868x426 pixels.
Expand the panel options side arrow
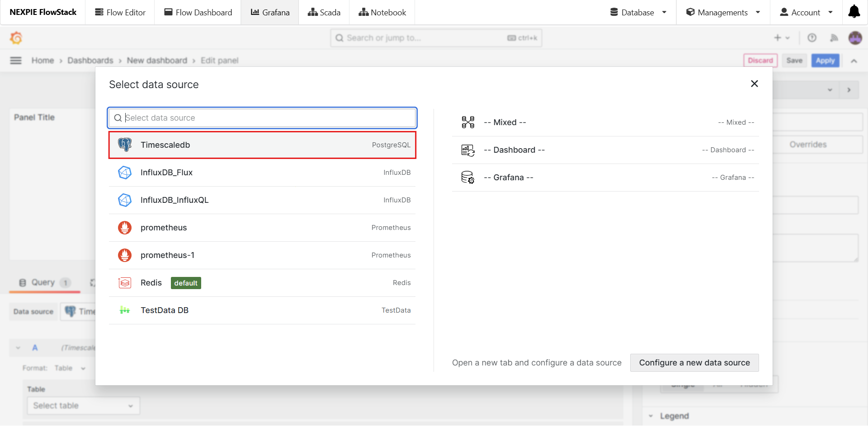849,90
